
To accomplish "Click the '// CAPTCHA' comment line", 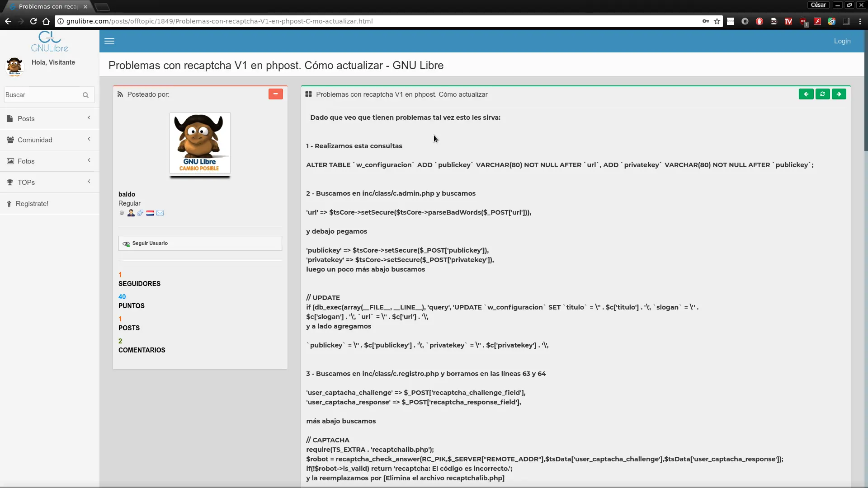I will 328,440.
